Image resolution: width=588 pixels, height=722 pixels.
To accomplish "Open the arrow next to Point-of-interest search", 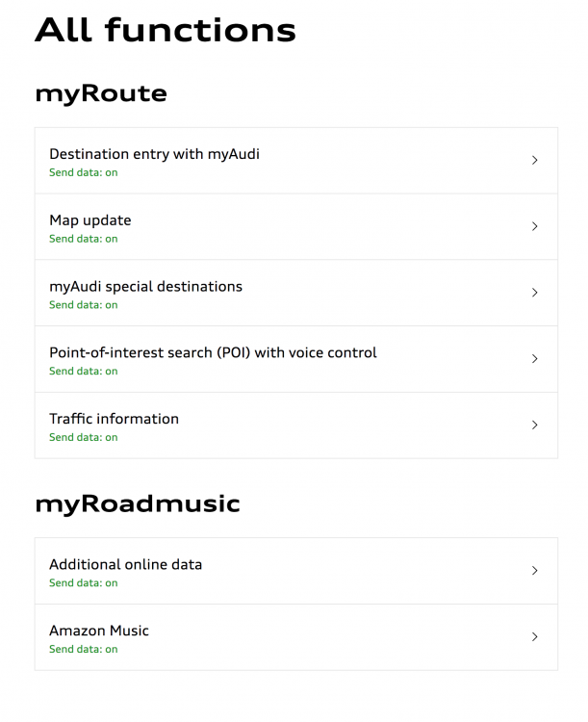I will click(535, 359).
